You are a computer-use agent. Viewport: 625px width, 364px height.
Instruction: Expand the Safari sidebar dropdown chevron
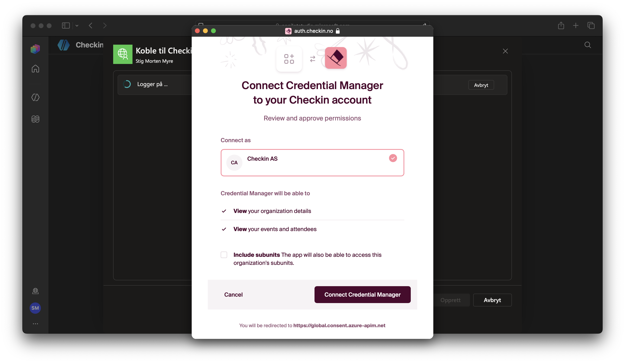[x=77, y=26]
